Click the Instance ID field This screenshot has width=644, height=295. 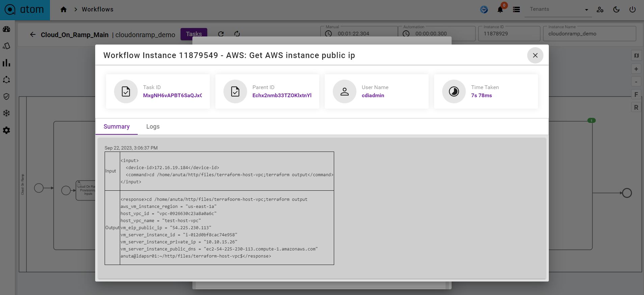click(509, 33)
